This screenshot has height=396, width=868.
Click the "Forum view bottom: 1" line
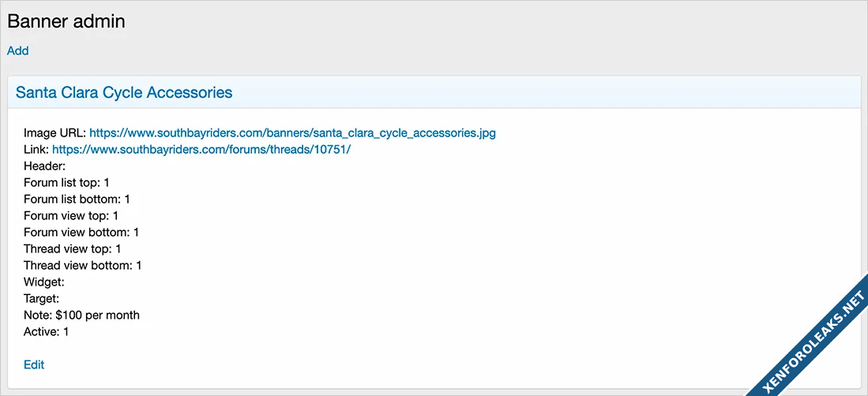pos(81,232)
